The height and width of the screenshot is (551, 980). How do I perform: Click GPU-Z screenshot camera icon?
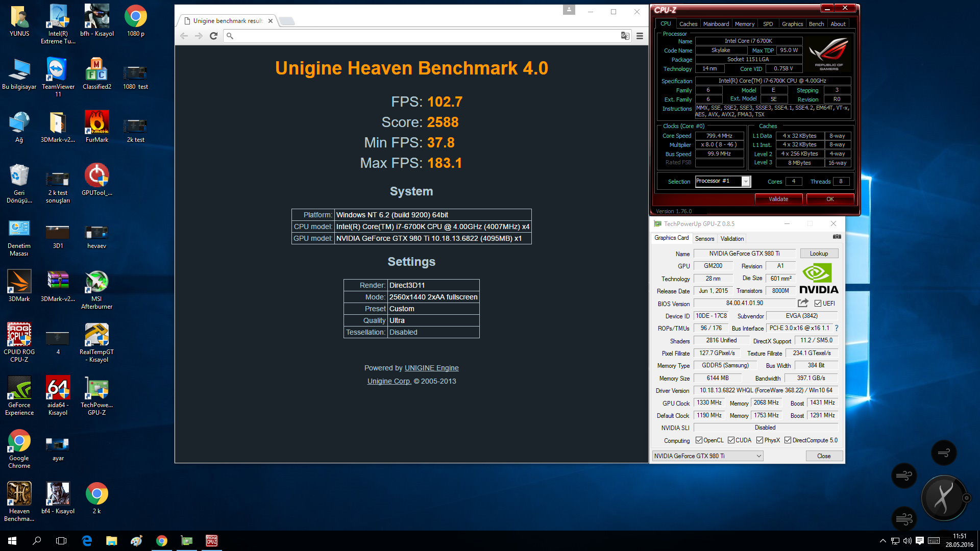click(x=837, y=237)
